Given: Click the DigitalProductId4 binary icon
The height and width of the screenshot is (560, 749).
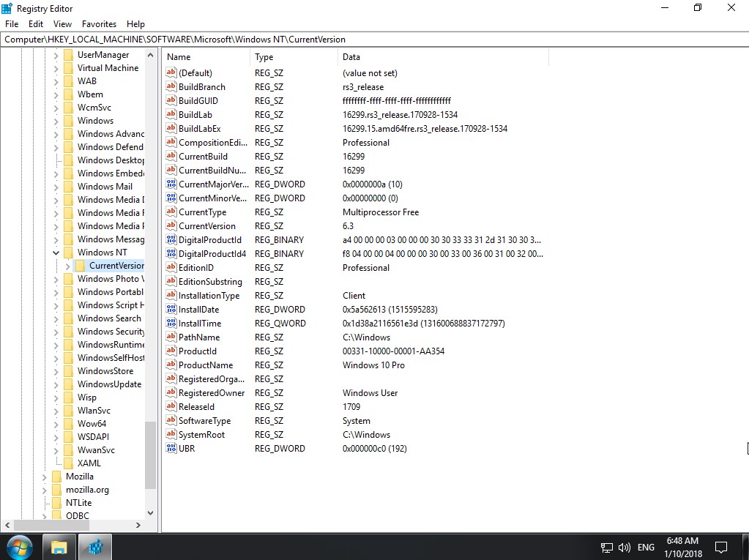Looking at the screenshot, I should coord(171,253).
